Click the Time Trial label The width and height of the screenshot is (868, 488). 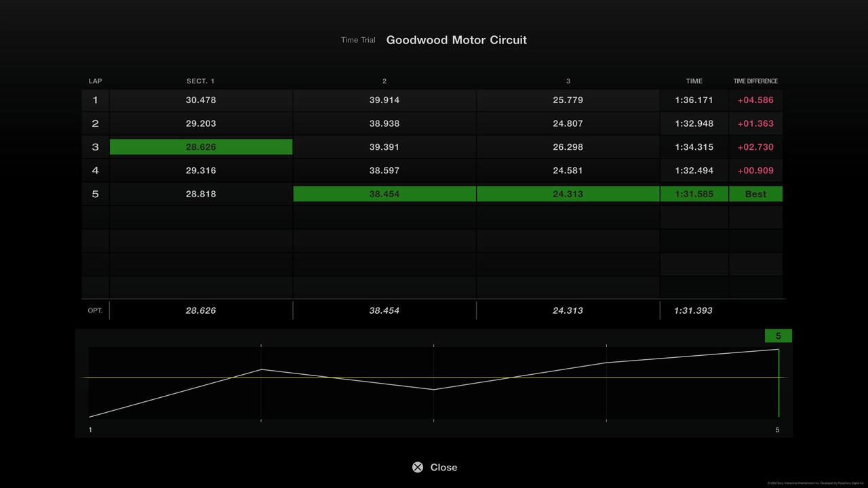coord(358,40)
